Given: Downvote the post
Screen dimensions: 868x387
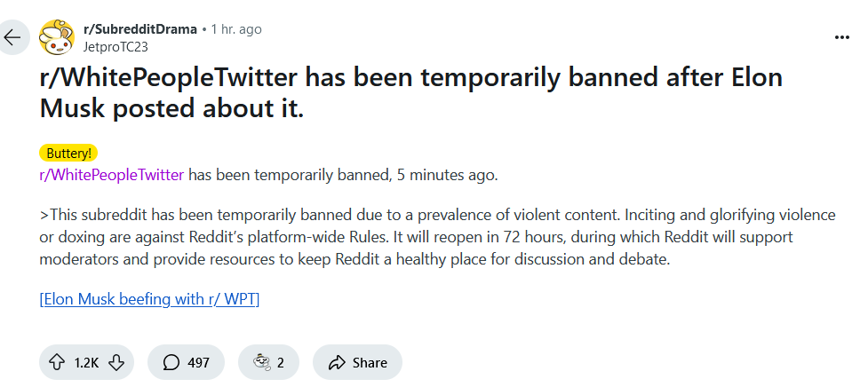Looking at the screenshot, I should coord(116,363).
